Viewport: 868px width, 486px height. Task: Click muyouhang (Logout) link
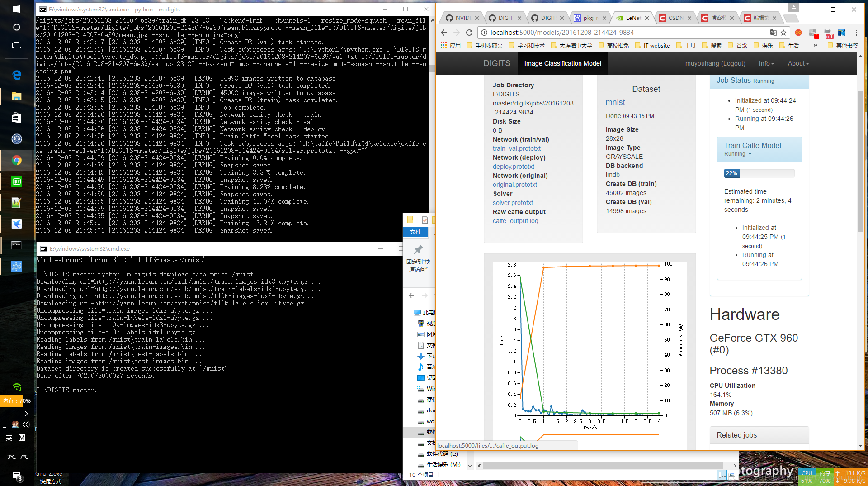(715, 63)
